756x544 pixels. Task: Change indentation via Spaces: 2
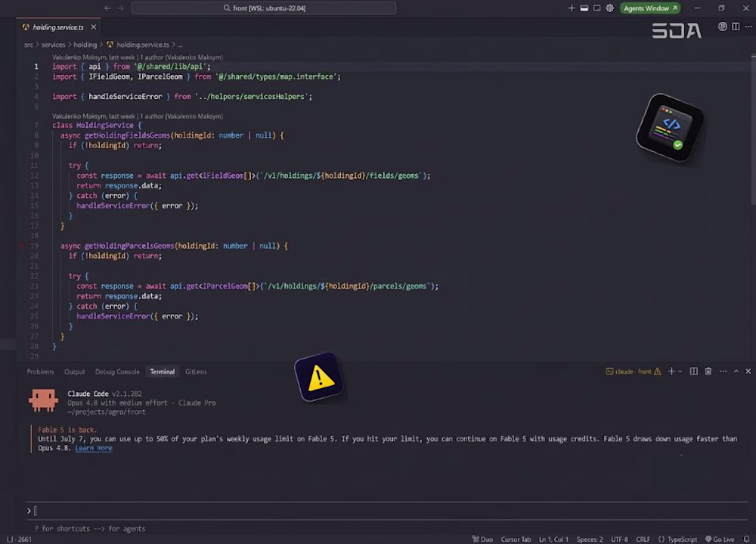(x=590, y=539)
